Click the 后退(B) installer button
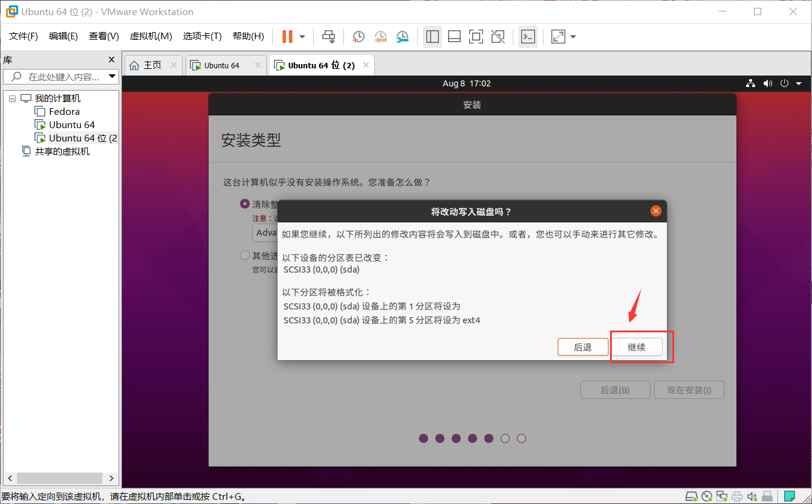Image resolution: width=812 pixels, height=504 pixels. [x=615, y=390]
